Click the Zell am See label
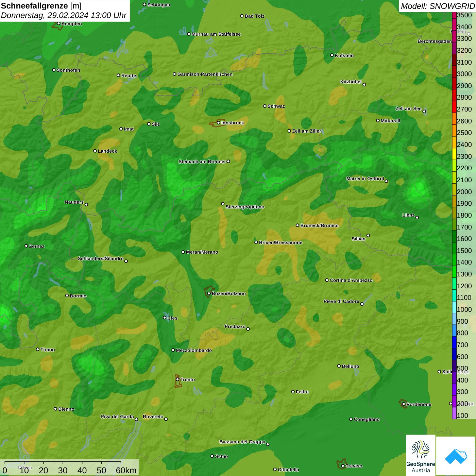Image resolution: width=476 pixels, height=476 pixels. coord(408,108)
